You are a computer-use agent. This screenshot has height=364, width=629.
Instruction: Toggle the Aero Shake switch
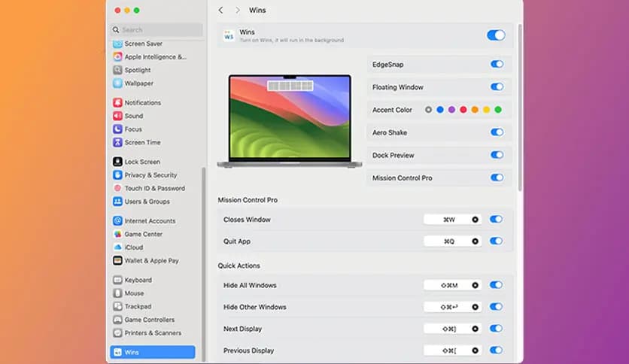[x=497, y=132]
